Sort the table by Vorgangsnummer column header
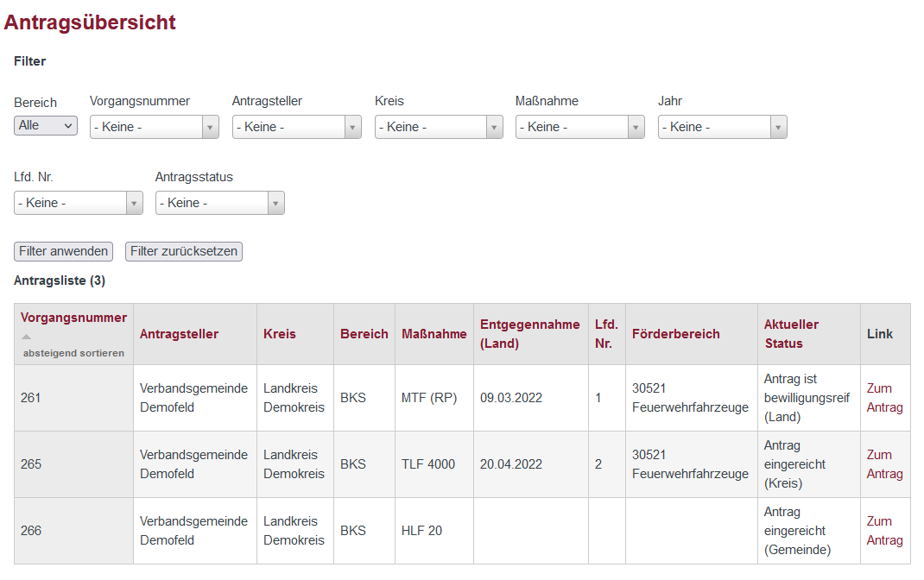This screenshot has height=580, width=924. point(73,318)
